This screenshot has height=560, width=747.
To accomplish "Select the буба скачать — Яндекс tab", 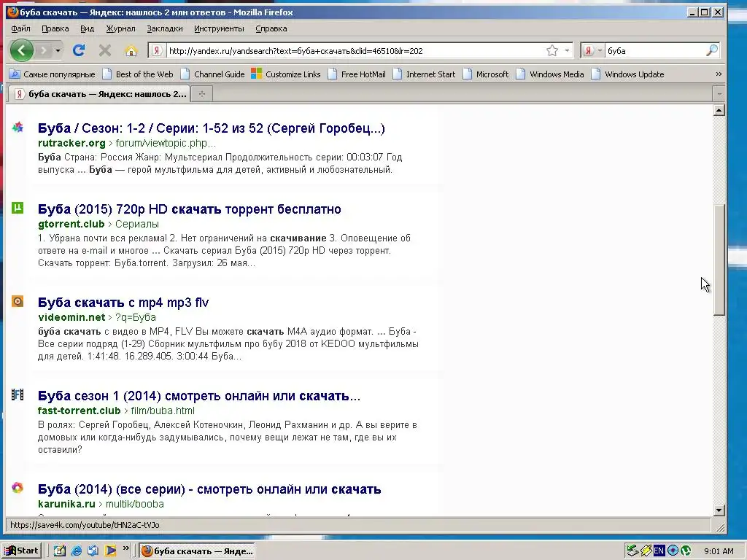I will click(100, 94).
